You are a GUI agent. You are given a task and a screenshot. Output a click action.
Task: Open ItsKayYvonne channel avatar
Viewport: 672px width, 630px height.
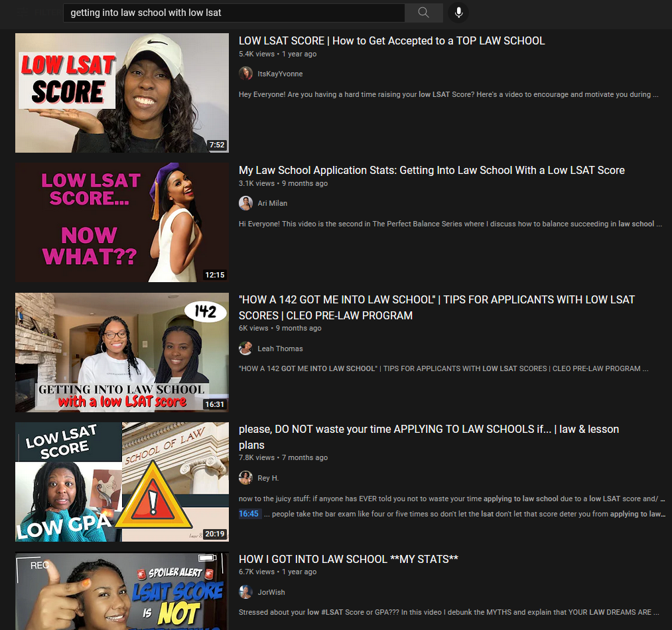[x=245, y=74]
